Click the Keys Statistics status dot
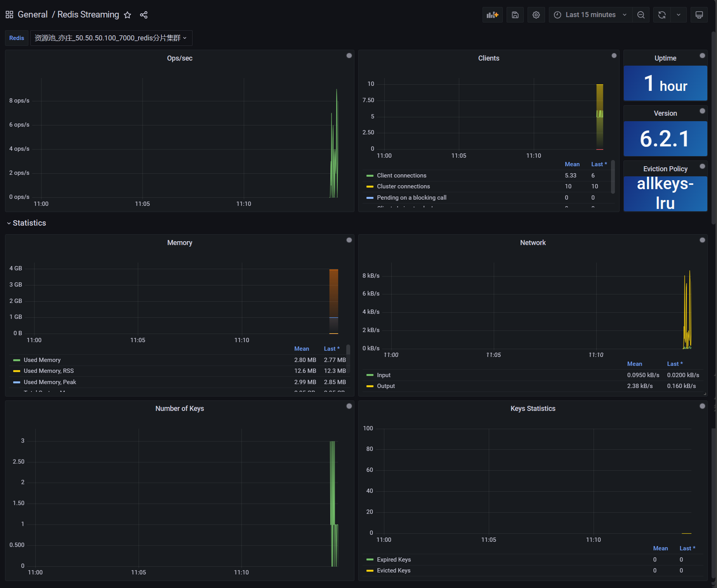 (702, 406)
